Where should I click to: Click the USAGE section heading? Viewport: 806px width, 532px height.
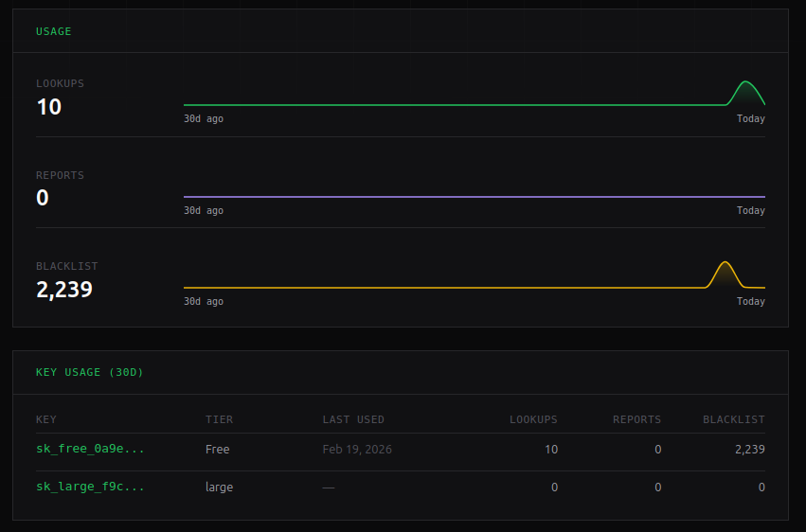tap(53, 31)
